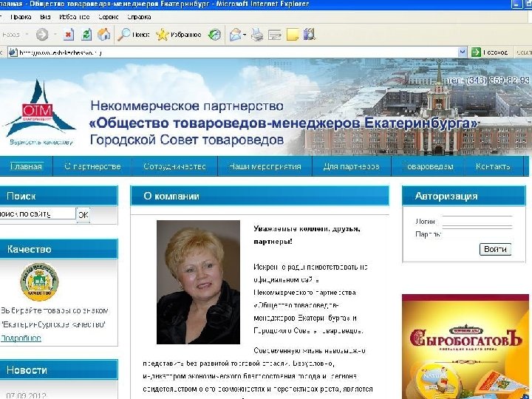This screenshot has width=532, height=399.
Task: Open the History globe icon in toolbar
Action: [x=214, y=35]
